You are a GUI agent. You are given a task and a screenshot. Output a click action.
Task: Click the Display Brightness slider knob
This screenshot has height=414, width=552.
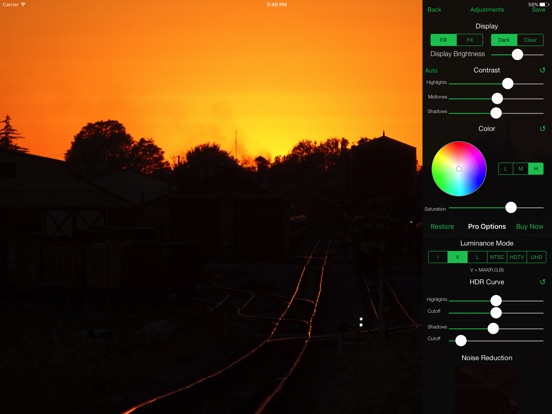click(x=517, y=55)
